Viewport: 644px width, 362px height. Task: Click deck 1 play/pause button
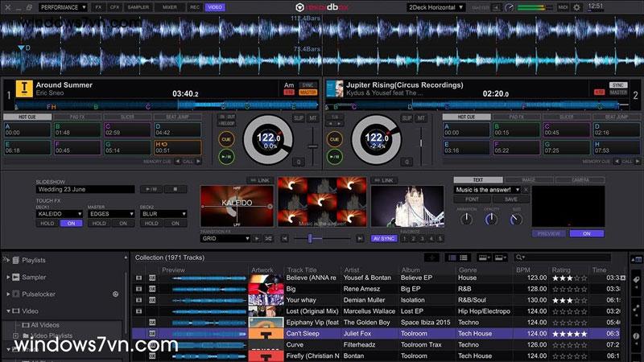(226, 157)
